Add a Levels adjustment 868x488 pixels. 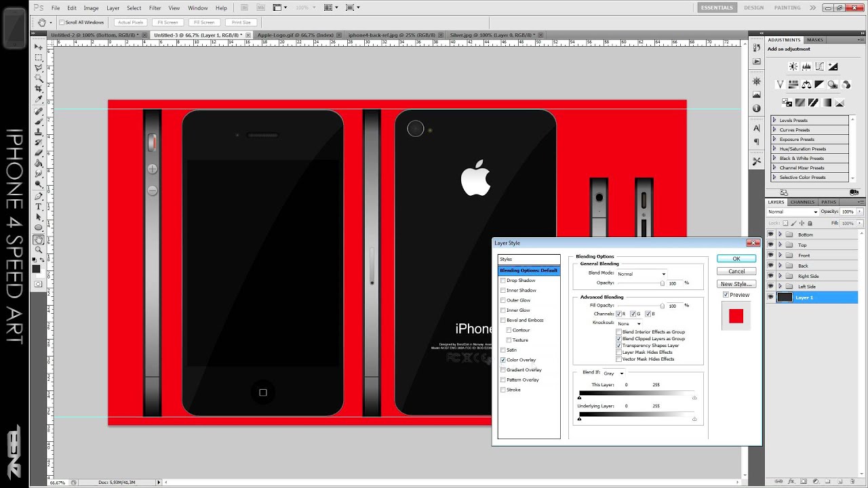[806, 66]
